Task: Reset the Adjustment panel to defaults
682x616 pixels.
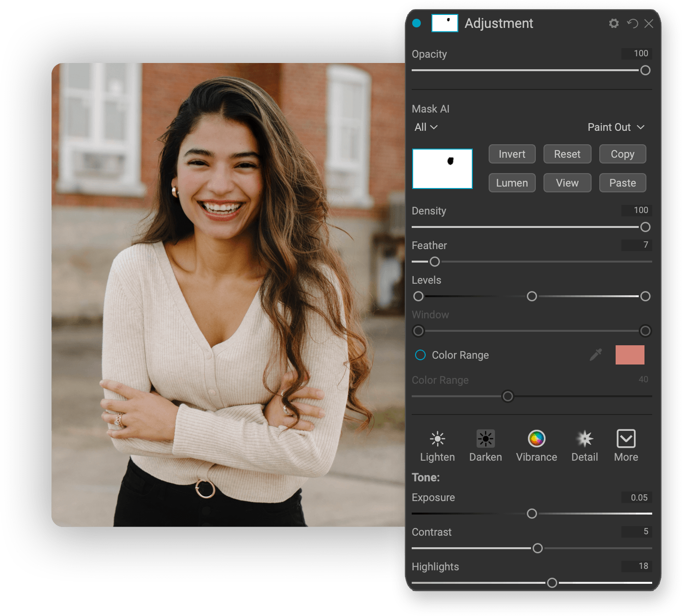Action: 632,23
